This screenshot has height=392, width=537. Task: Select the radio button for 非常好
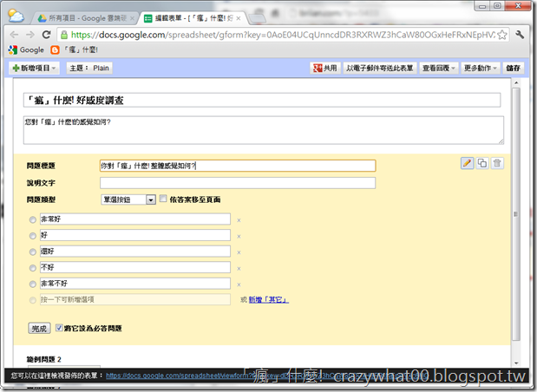point(33,219)
